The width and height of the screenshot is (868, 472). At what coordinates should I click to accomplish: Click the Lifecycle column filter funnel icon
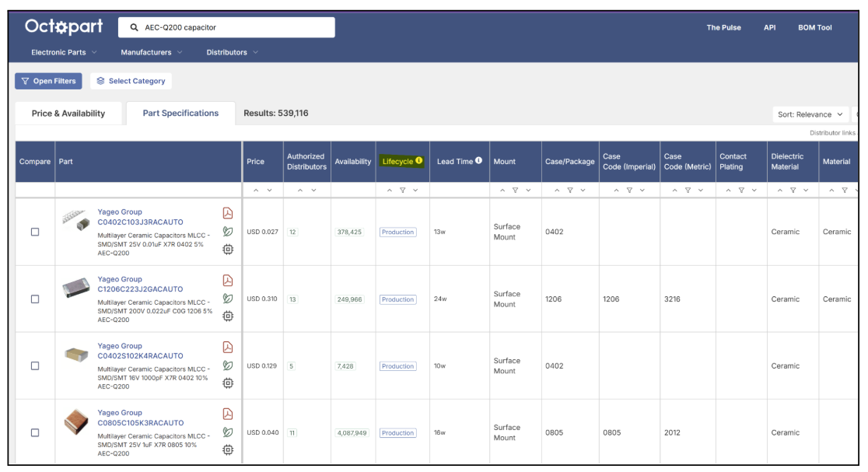pyautogui.click(x=402, y=191)
